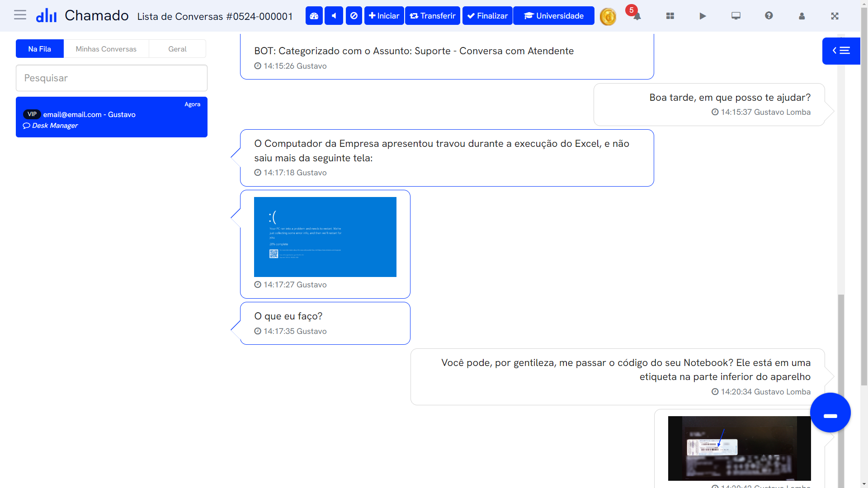Click the notification bell icon
Image resolution: width=868 pixels, height=488 pixels.
tap(637, 16)
